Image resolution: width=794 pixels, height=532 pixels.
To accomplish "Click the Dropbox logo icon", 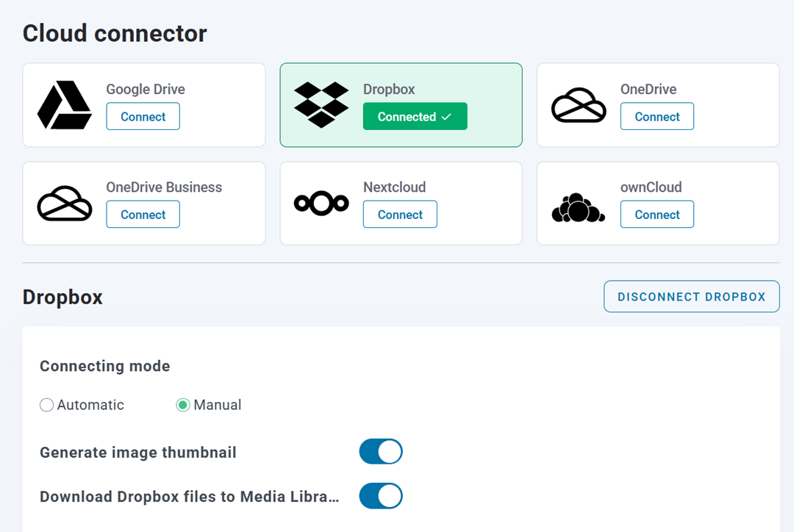I will 322,104.
